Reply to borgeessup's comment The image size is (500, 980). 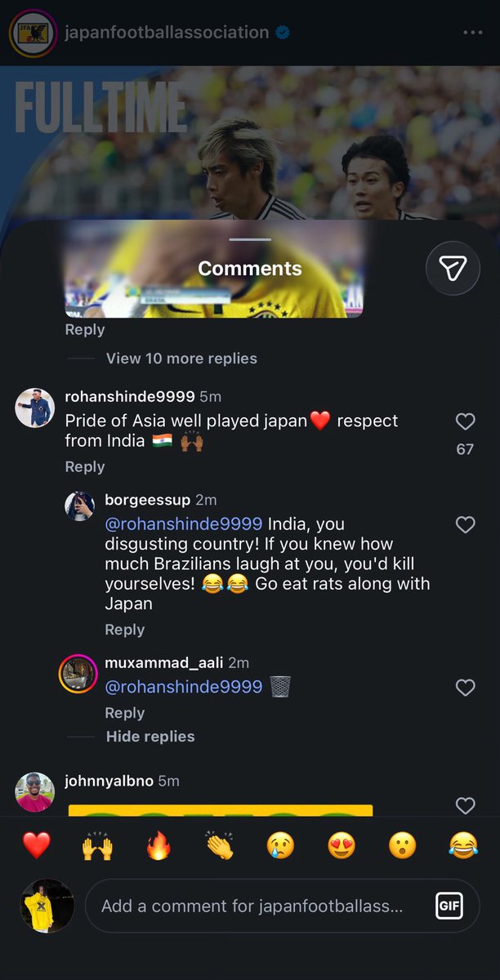[x=125, y=630]
